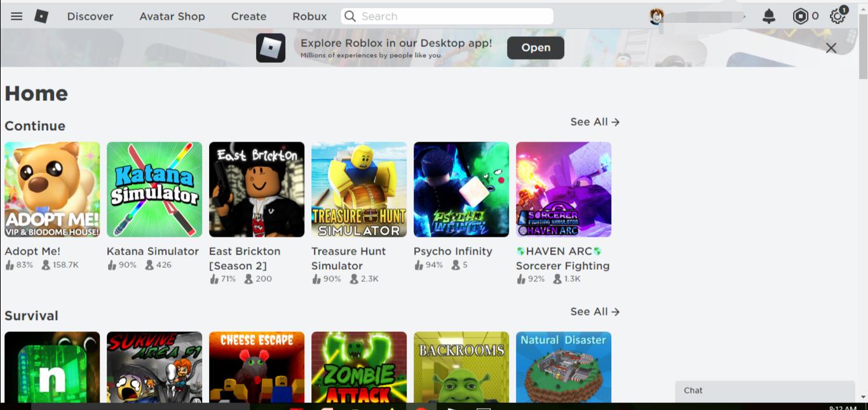The image size is (868, 410).
Task: Dismiss the desktop app banner with the X
Action: (x=831, y=48)
